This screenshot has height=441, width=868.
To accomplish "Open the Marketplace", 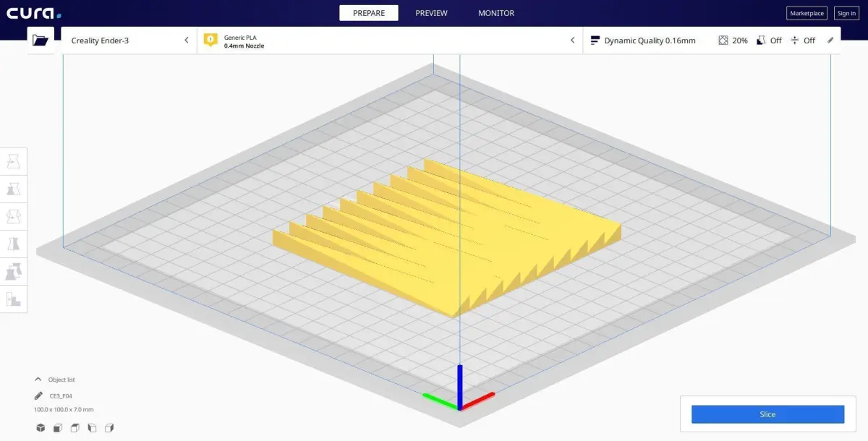I will (807, 13).
